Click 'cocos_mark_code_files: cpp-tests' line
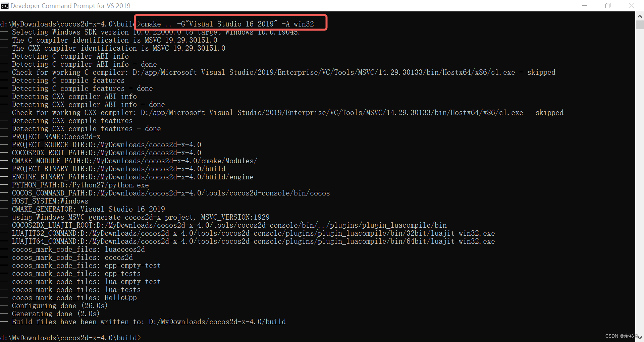The height and width of the screenshot is (342, 644). click(70, 274)
